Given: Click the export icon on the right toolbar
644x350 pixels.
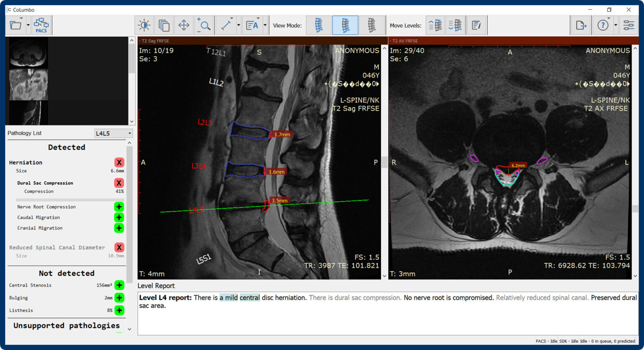Looking at the screenshot, I should tap(581, 25).
